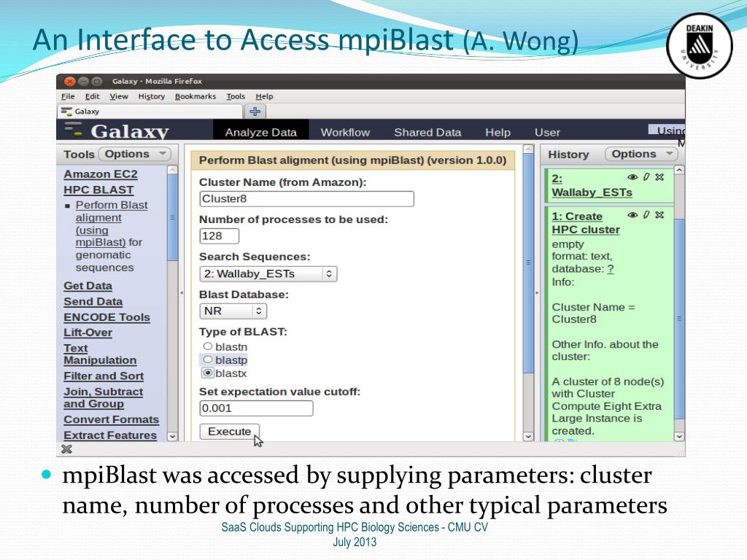Select the blastx radio button
The image size is (747, 560).
coord(208,373)
